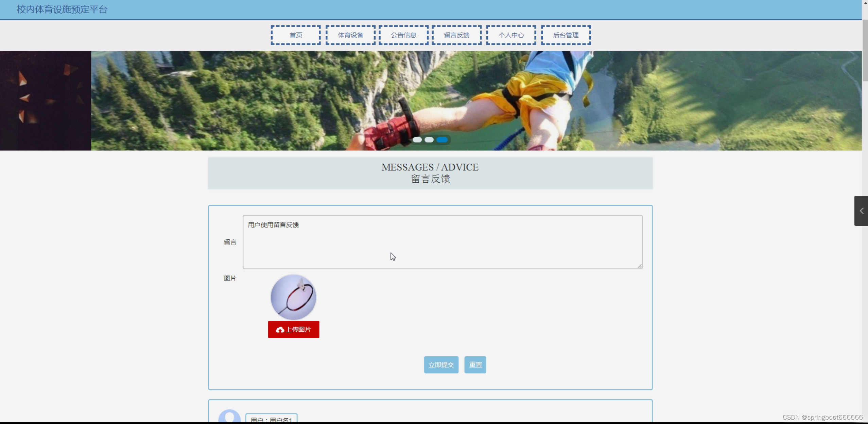
Task: Click the user avatar icon in comments
Action: pyautogui.click(x=229, y=417)
